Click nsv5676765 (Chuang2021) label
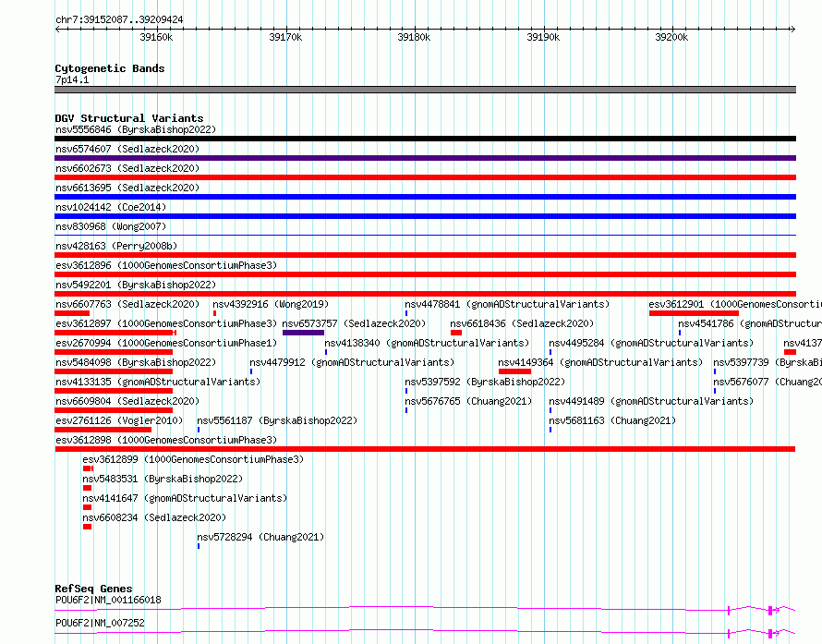 (x=468, y=401)
